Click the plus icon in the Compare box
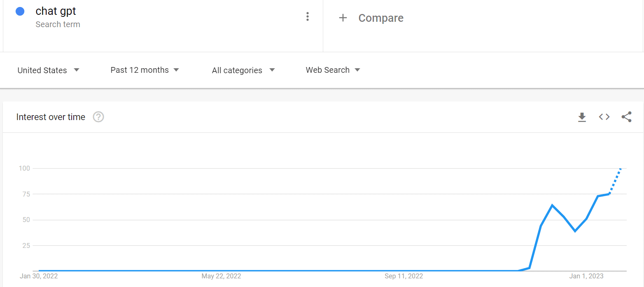Viewport: 644px width, 287px height. (343, 18)
